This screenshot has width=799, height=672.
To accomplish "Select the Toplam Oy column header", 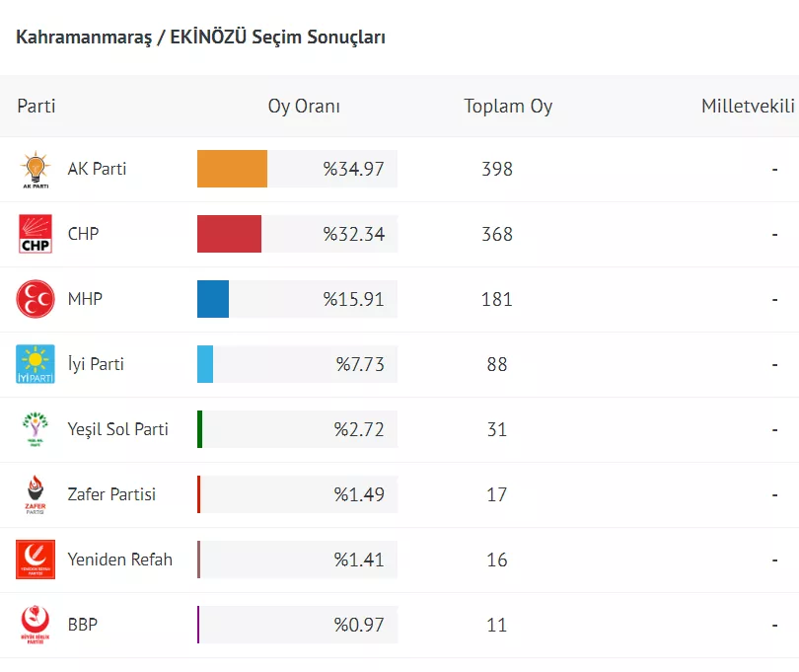I will coord(508,107).
